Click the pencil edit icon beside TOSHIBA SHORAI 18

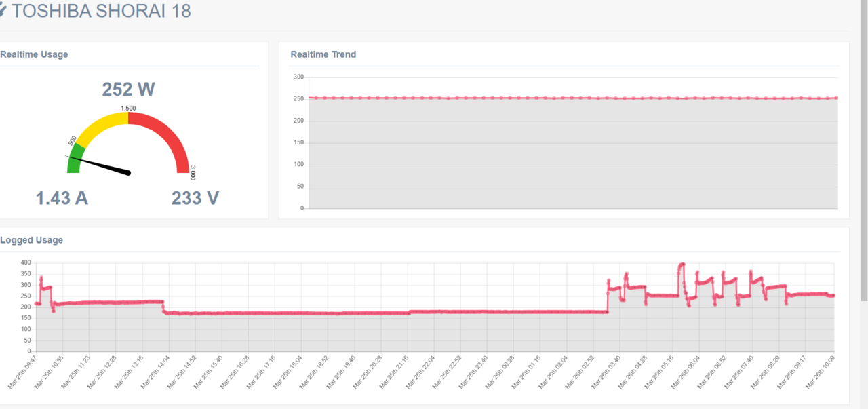3,11
